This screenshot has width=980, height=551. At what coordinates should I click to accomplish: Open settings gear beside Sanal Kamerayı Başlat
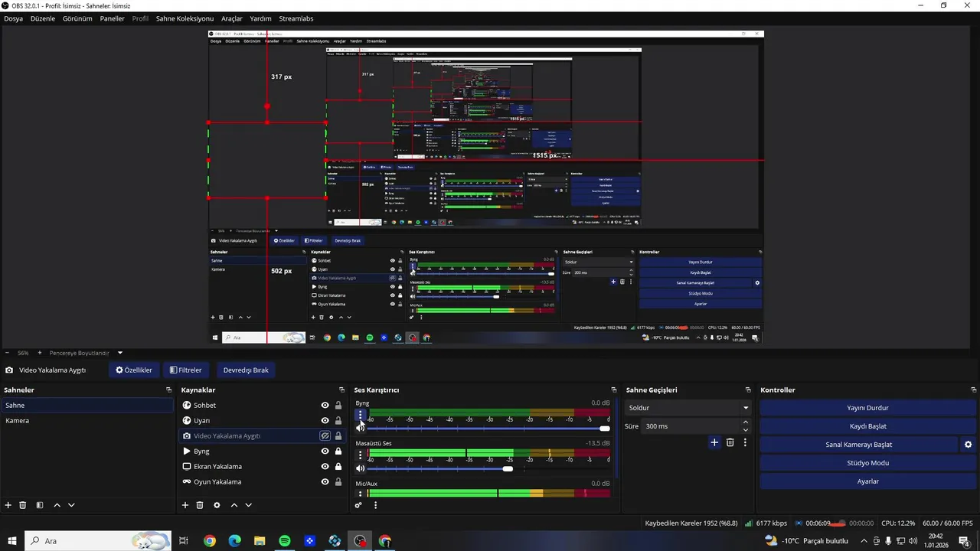coord(968,445)
